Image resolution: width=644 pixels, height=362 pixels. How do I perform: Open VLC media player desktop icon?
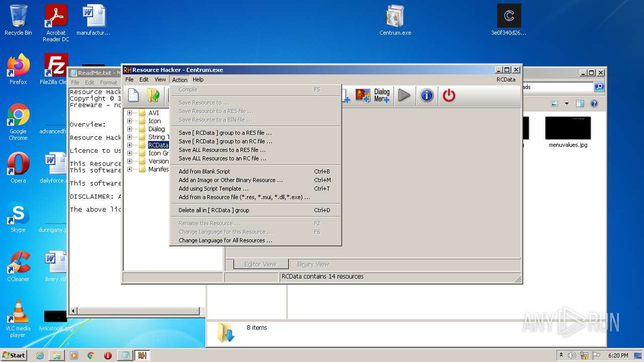(x=18, y=319)
